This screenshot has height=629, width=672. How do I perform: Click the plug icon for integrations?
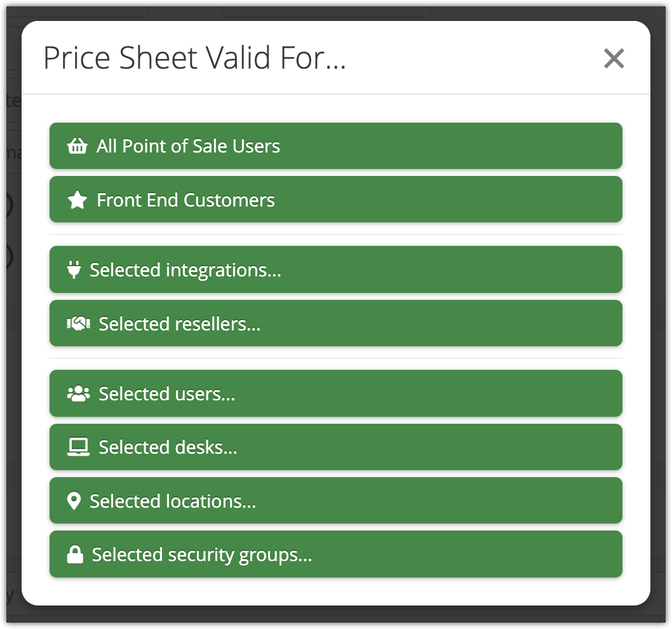74,270
